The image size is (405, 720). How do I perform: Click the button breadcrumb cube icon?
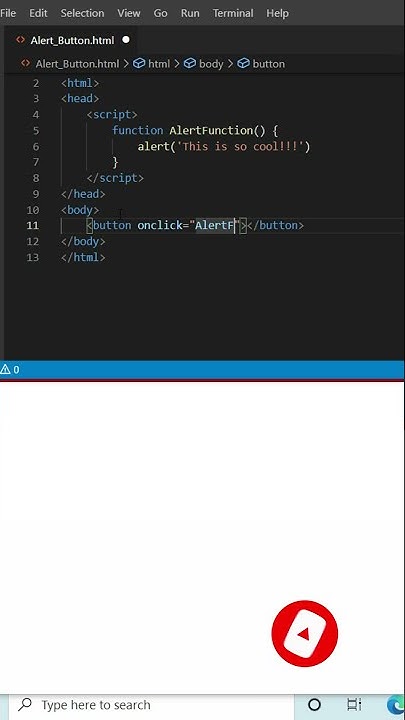pyautogui.click(x=243, y=64)
